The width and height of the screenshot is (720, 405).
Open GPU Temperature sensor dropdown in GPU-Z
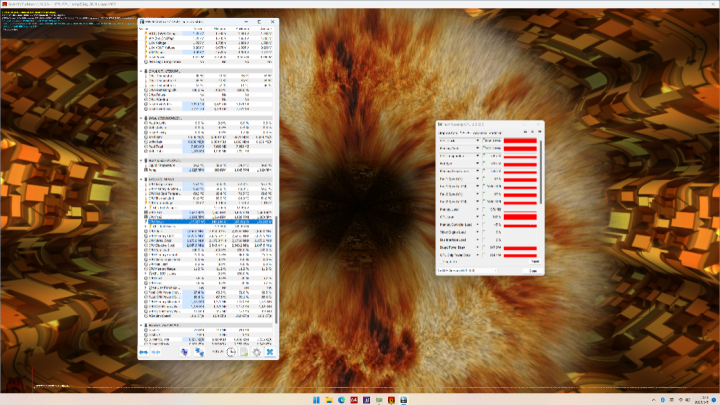click(478, 156)
